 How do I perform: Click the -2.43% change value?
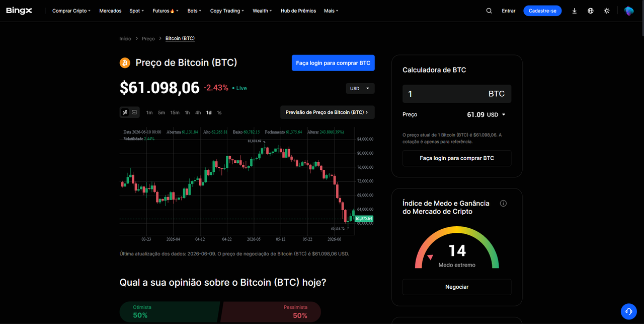[x=216, y=88]
